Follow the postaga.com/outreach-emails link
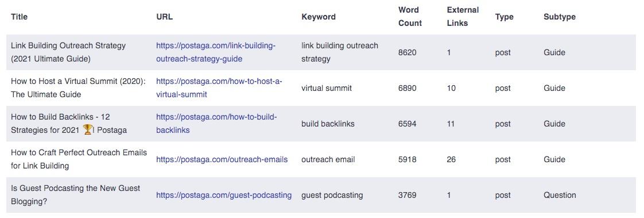 pos(222,159)
